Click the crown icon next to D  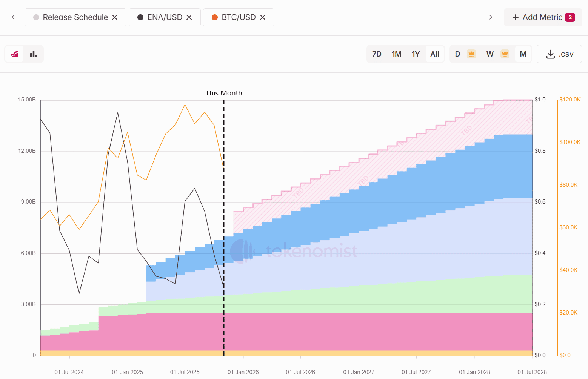coord(471,54)
